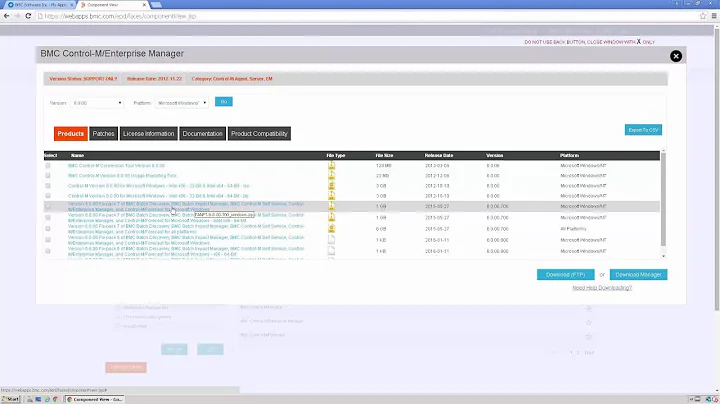Open the License Information tab
This screenshot has height=404, width=720.
[x=148, y=134]
